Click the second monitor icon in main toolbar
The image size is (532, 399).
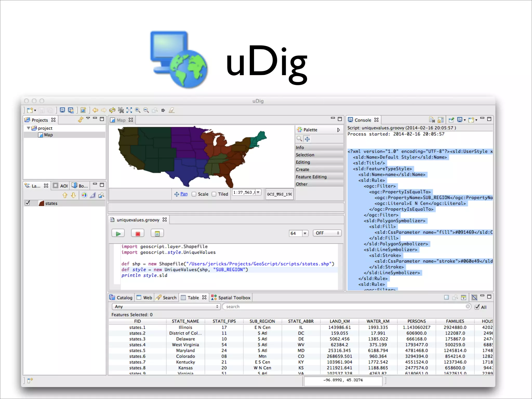click(x=71, y=110)
